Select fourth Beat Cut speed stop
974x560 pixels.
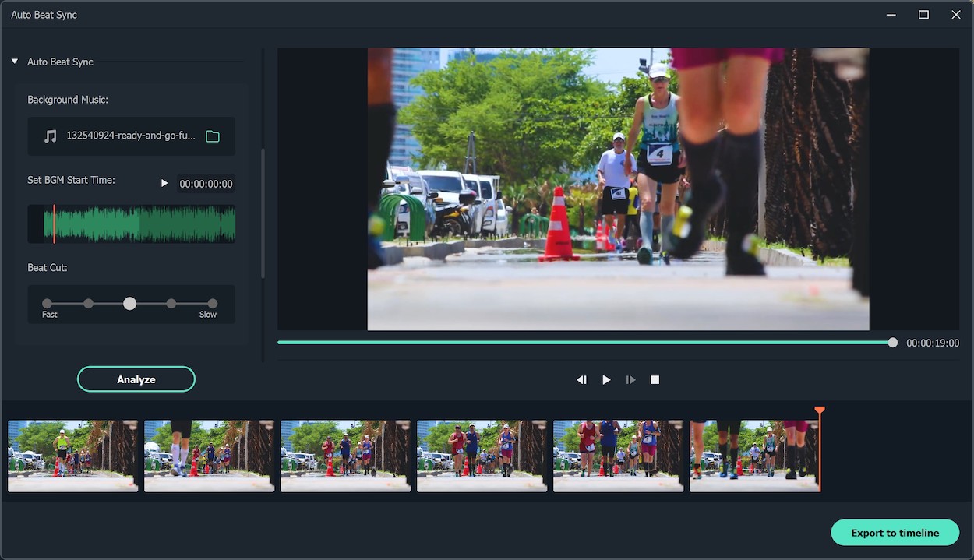[171, 304]
